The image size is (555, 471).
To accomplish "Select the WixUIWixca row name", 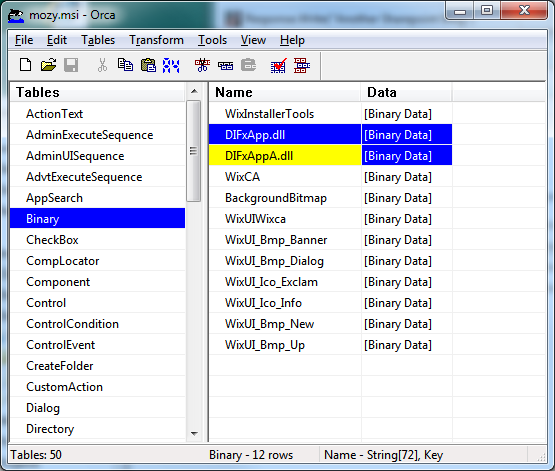I will (285, 219).
